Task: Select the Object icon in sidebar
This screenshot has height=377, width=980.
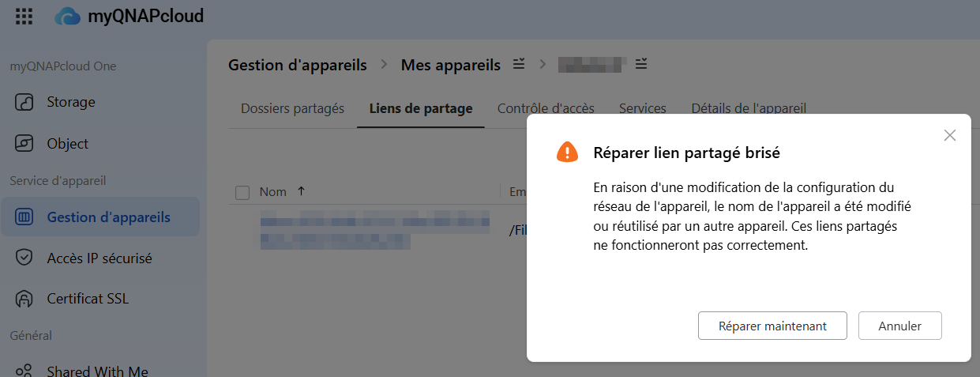Action: [24, 144]
